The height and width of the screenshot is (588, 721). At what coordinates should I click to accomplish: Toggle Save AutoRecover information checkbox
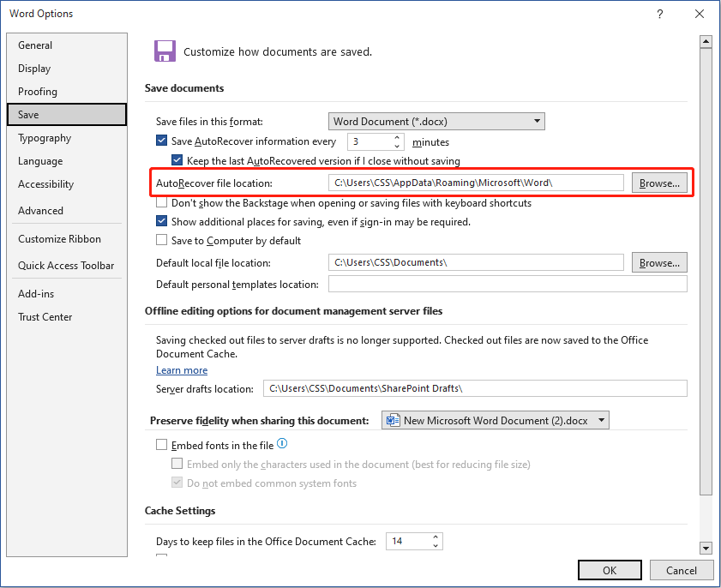161,141
